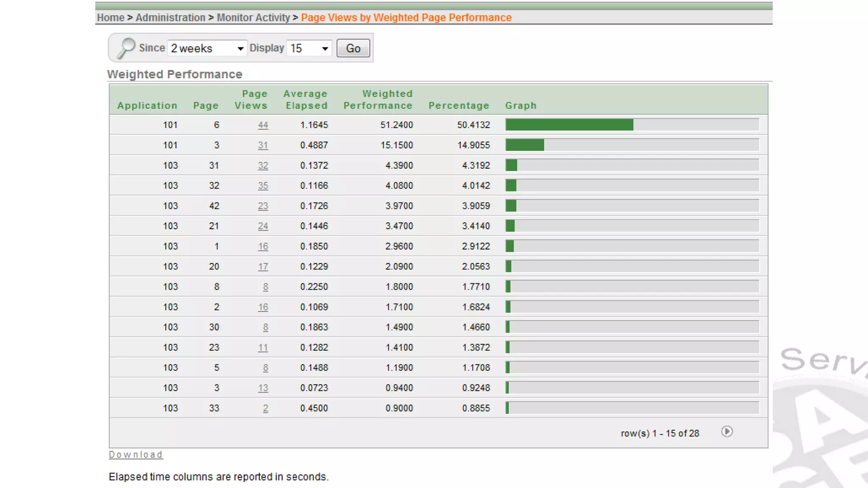Click the Application column header
This screenshot has width=868, height=488.
coord(147,105)
